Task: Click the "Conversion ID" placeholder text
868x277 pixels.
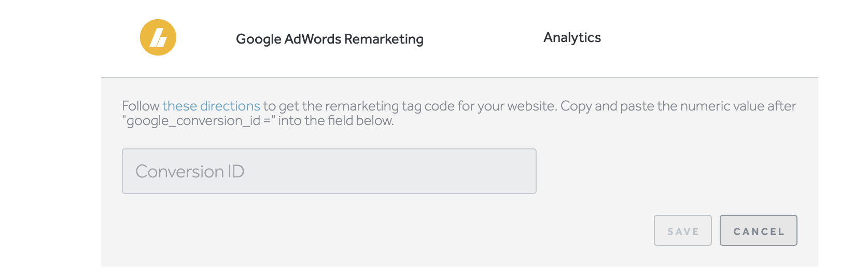Action: [190, 172]
